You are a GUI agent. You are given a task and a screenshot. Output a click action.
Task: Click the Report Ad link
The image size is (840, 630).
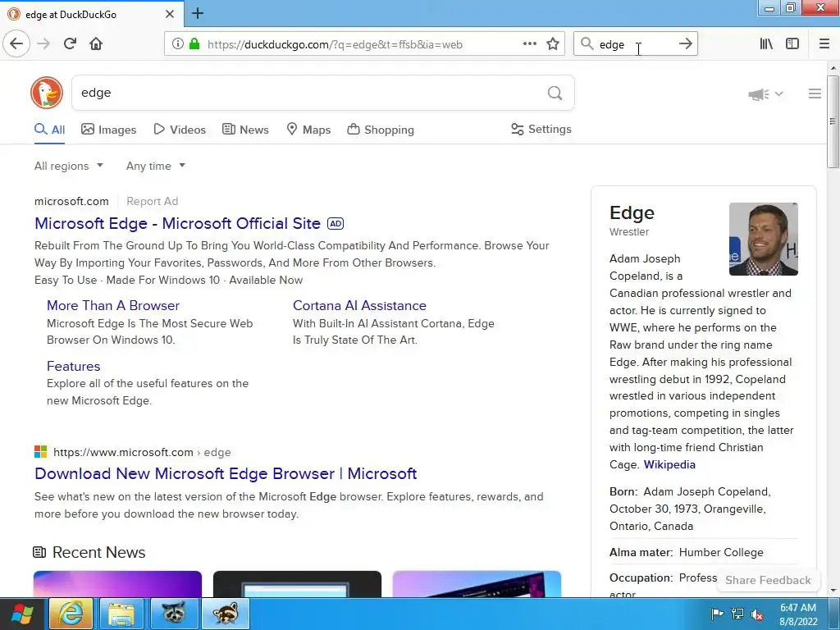152,202
